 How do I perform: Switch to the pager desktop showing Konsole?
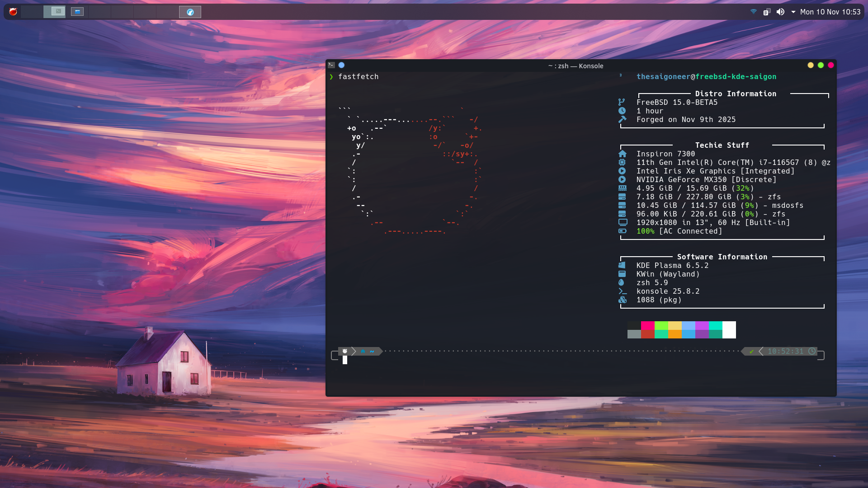tap(55, 12)
